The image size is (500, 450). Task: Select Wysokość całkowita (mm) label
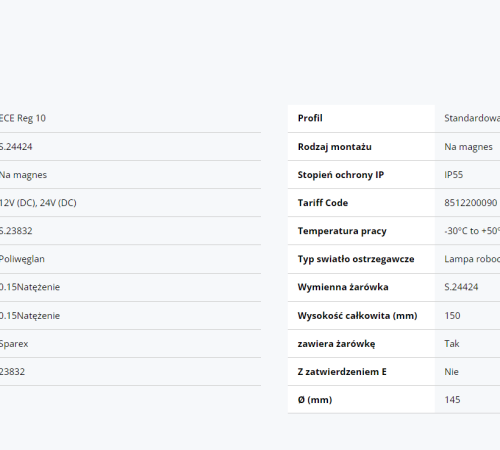point(357,316)
